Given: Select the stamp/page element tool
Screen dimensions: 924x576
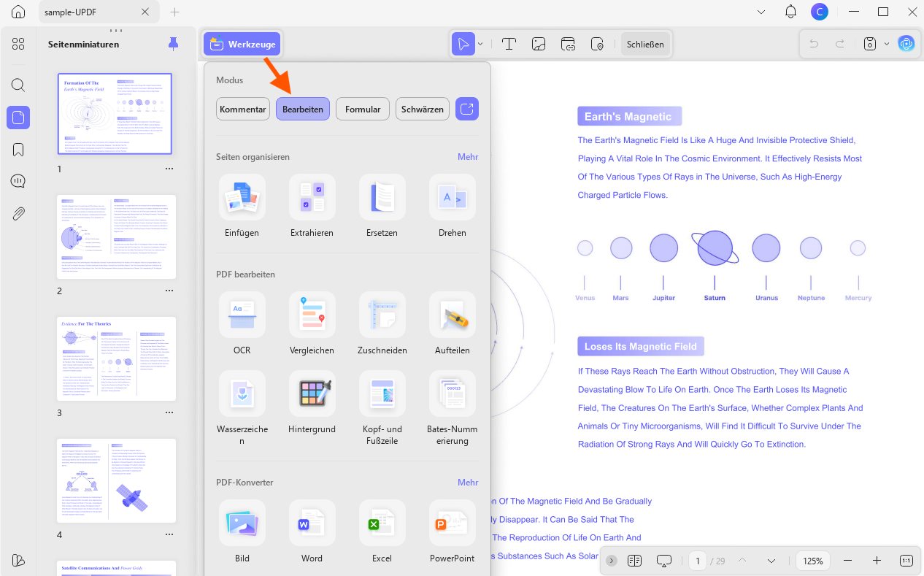Looking at the screenshot, I should (x=597, y=44).
